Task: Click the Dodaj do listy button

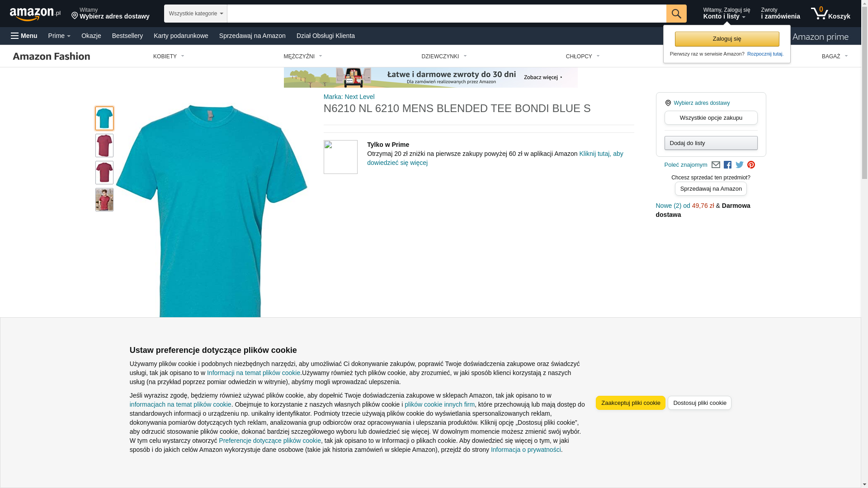Action: 711,143
